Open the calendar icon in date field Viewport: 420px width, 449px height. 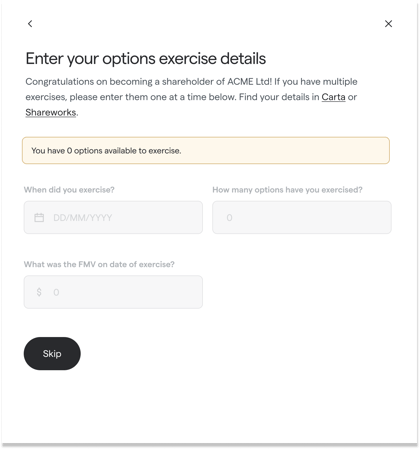tap(39, 218)
